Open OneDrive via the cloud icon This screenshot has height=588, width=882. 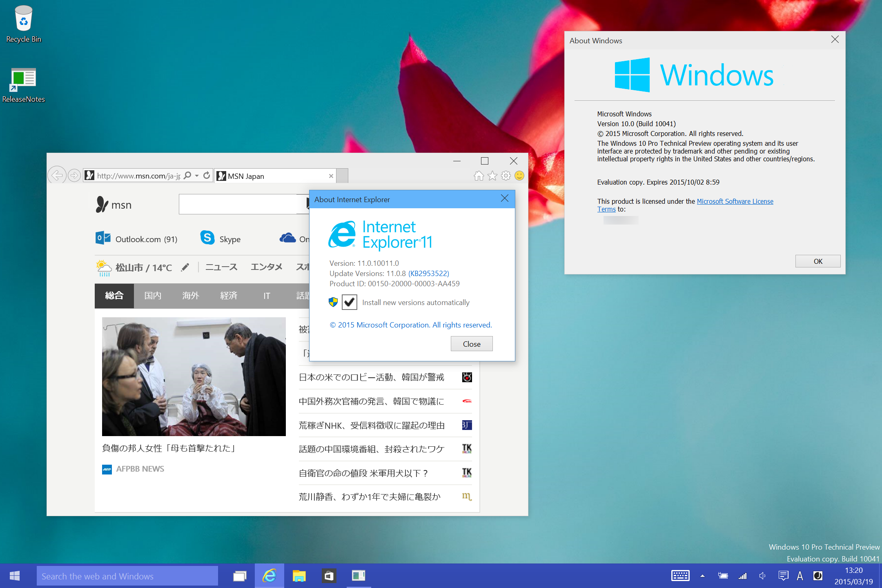coord(288,238)
